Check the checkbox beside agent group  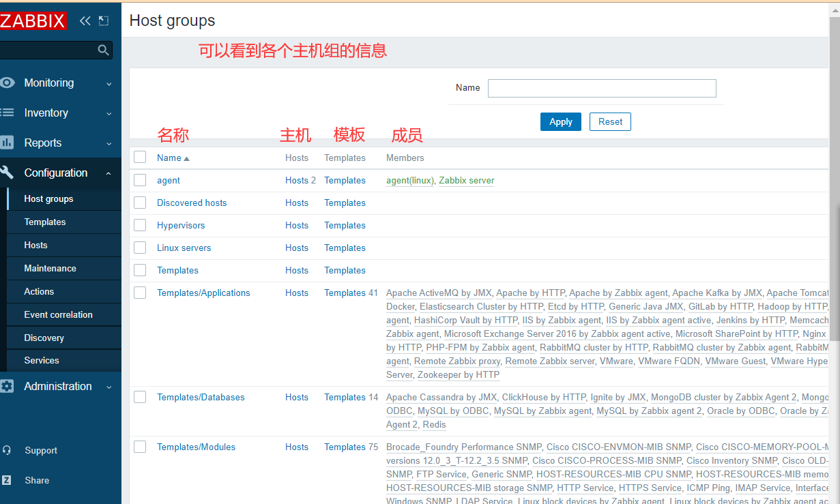(140, 179)
